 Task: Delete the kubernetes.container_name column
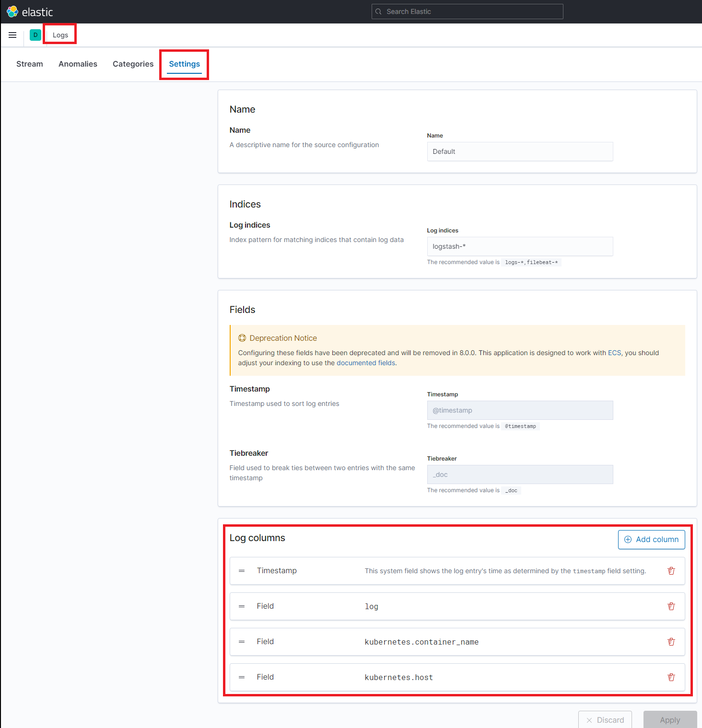click(x=671, y=642)
